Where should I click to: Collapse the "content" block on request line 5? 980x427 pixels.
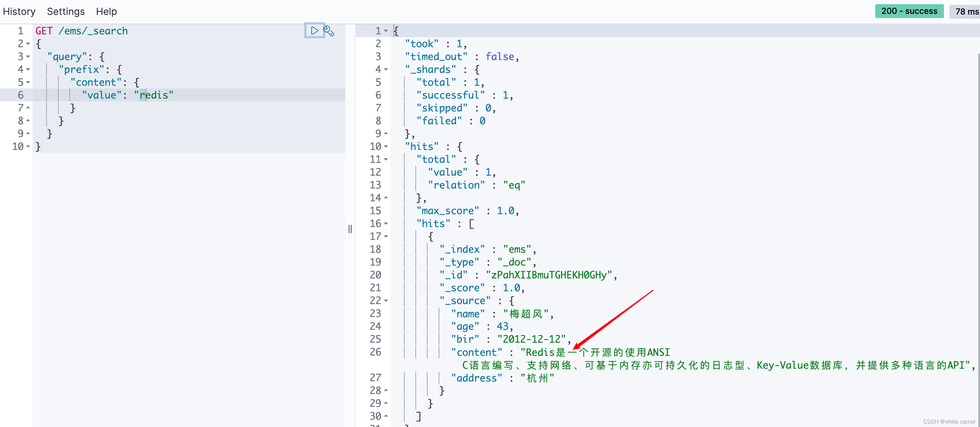(x=28, y=82)
